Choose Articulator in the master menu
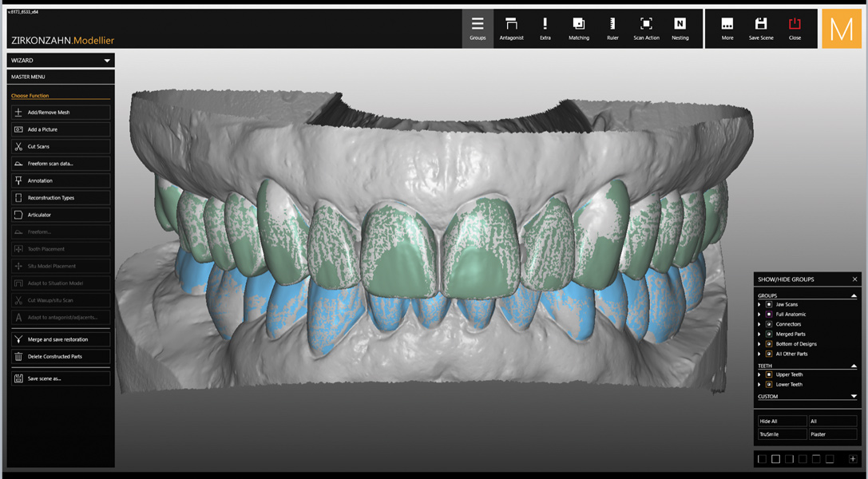This screenshot has height=479, width=868. [x=61, y=215]
